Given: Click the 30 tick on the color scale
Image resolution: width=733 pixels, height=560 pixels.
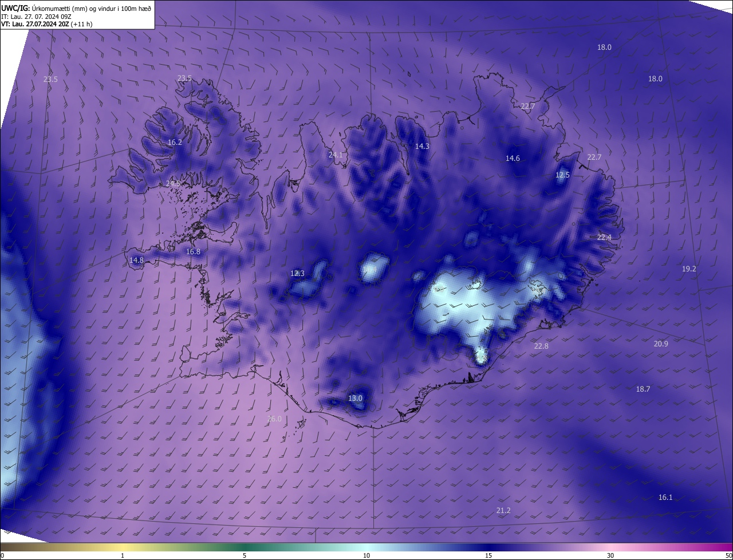Looking at the screenshot, I should 610,555.
